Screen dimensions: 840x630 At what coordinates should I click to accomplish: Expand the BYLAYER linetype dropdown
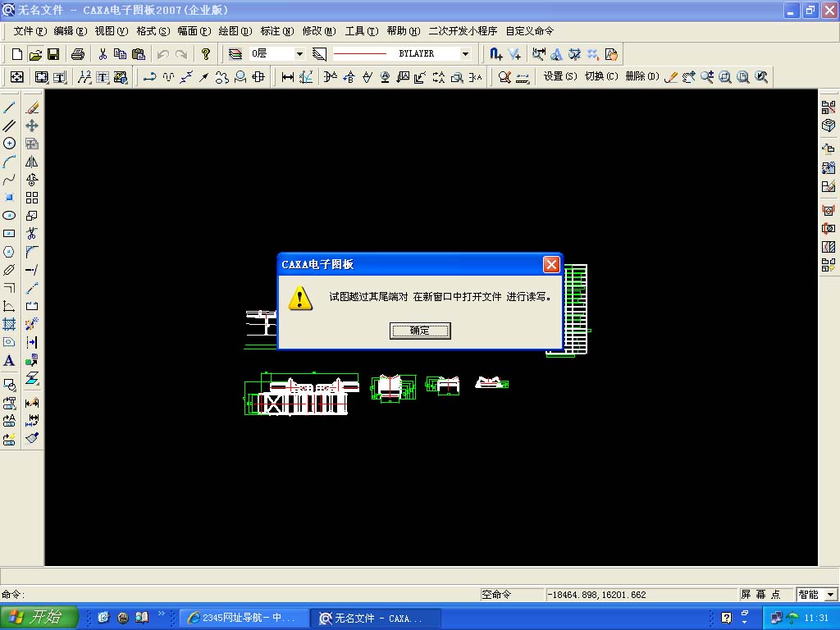(465, 53)
